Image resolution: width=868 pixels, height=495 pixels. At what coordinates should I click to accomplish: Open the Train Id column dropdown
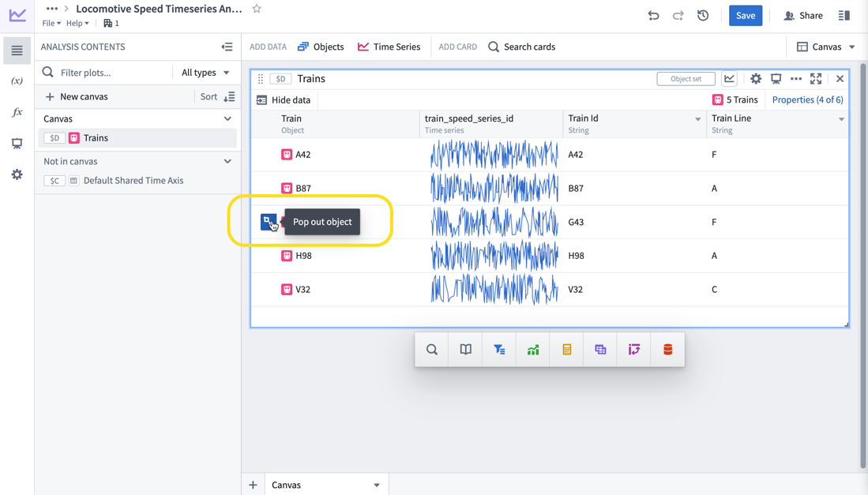coord(697,119)
